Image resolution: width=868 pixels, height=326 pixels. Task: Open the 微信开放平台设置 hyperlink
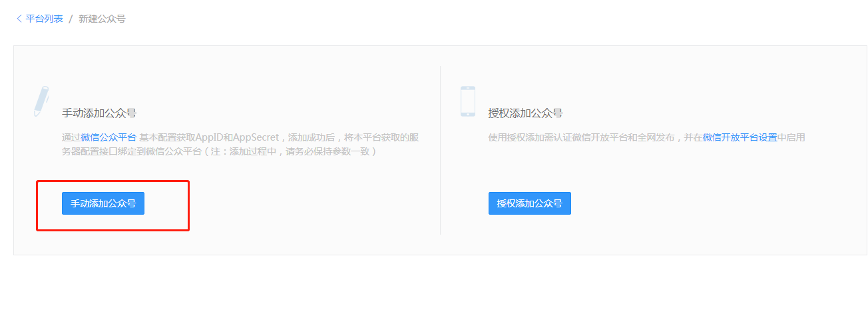740,137
